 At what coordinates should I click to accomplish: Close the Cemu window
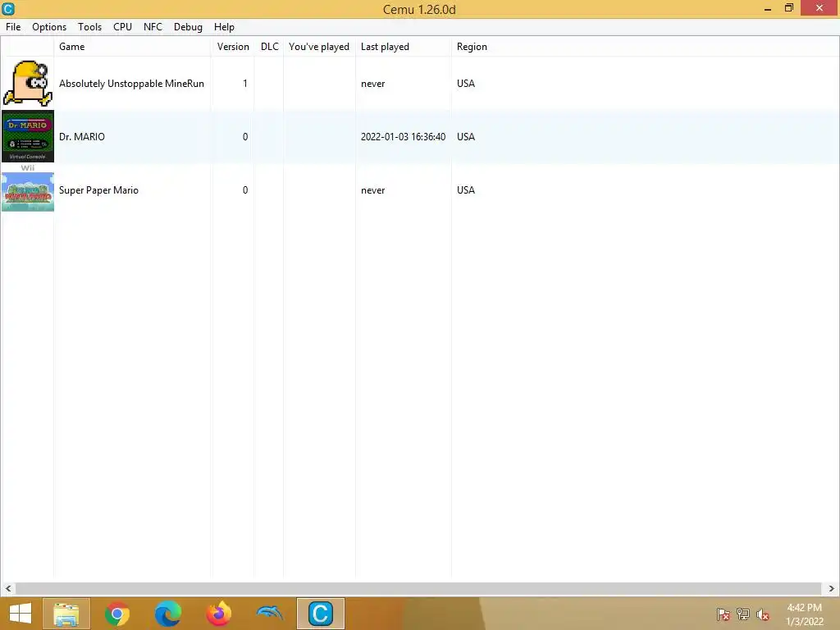819,8
